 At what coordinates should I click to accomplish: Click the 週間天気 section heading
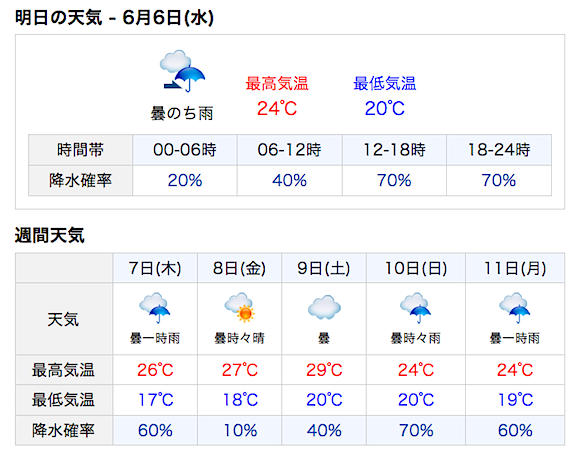(50, 235)
